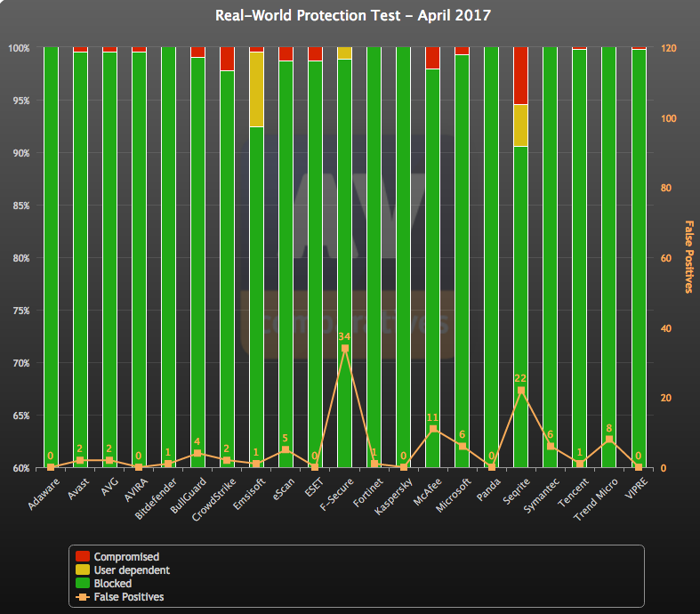Select the Symantec marker labeled 6

(551, 447)
